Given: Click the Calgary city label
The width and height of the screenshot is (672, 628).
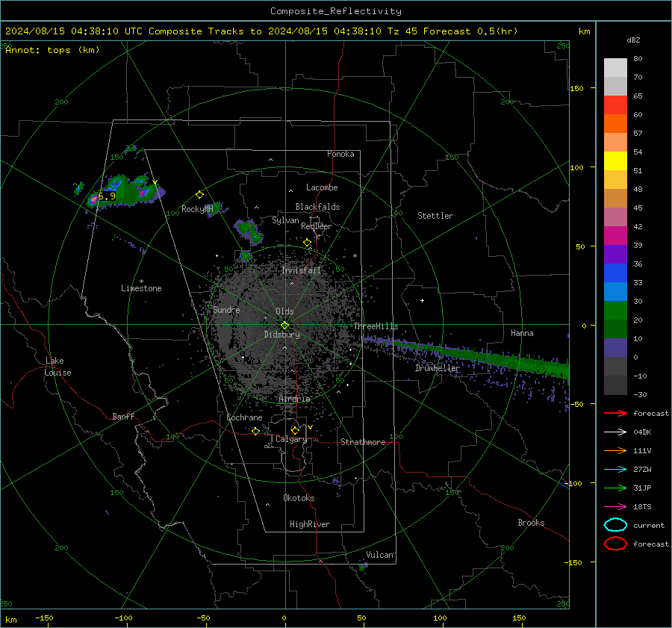Looking at the screenshot, I should pyautogui.click(x=291, y=439).
